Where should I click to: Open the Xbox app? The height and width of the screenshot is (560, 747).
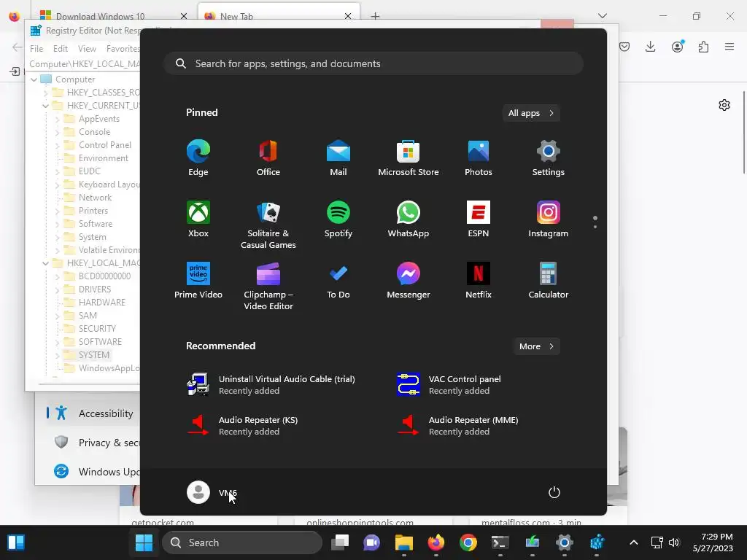tap(198, 219)
